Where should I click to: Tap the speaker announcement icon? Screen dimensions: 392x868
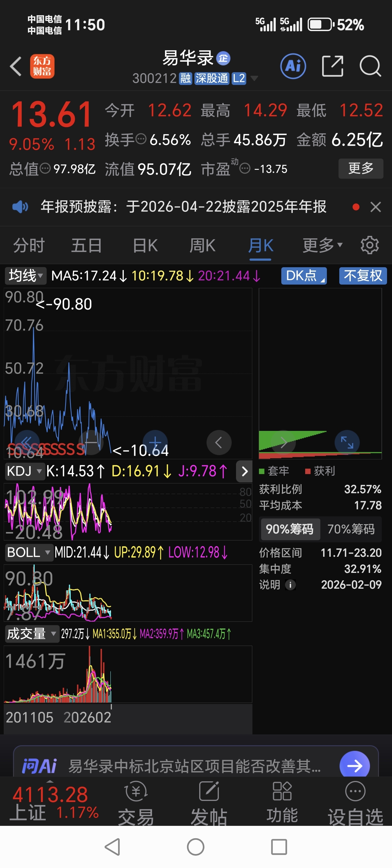point(20,206)
